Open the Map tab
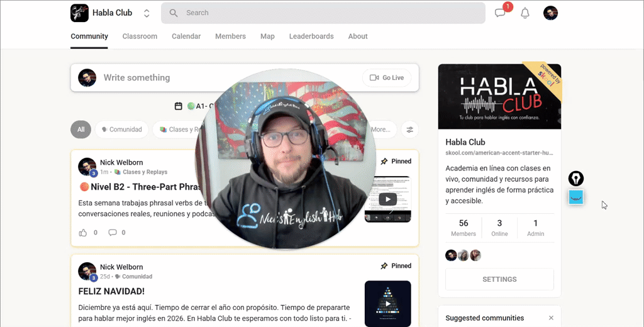The image size is (644, 327). pyautogui.click(x=267, y=36)
